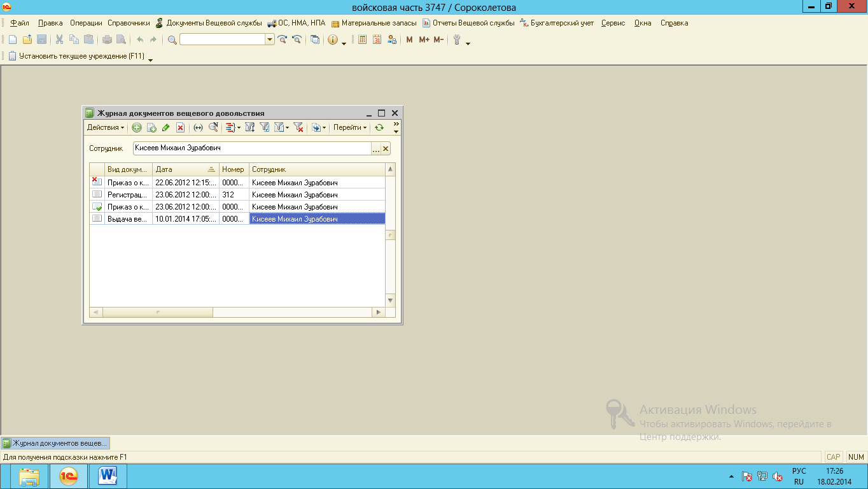
Task: Expand the Перейти dropdown
Action: point(350,127)
